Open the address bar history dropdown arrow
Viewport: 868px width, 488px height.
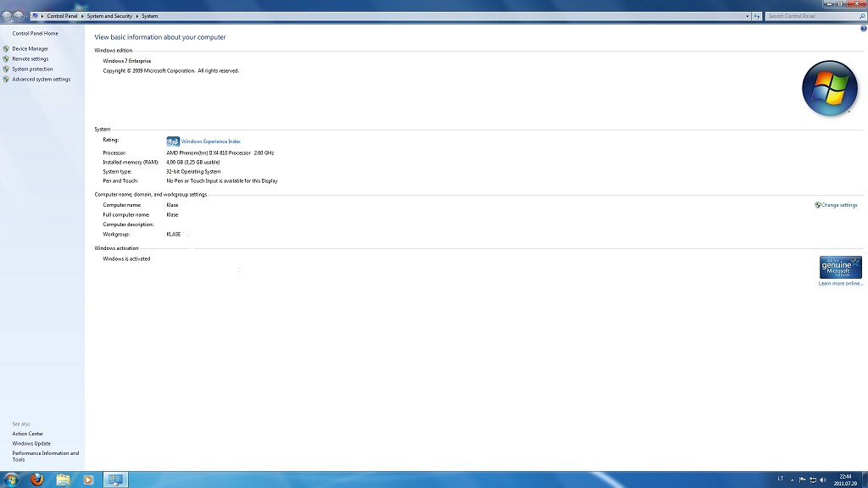tap(747, 16)
